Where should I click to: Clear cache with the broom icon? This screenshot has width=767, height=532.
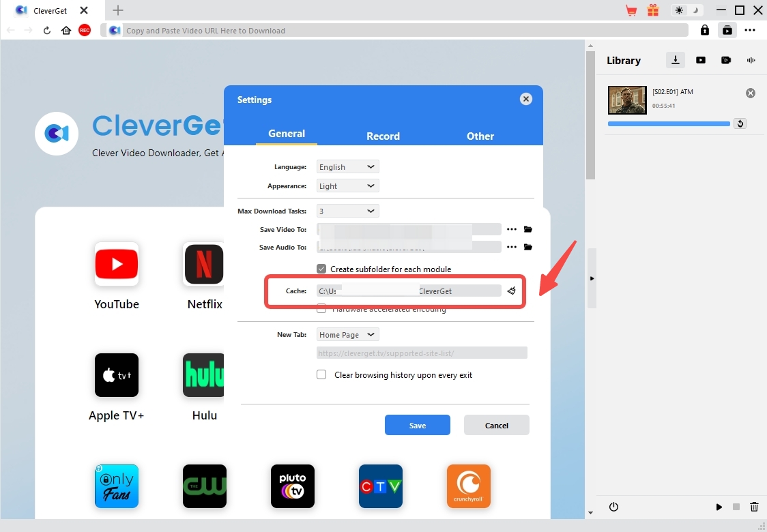(x=512, y=291)
